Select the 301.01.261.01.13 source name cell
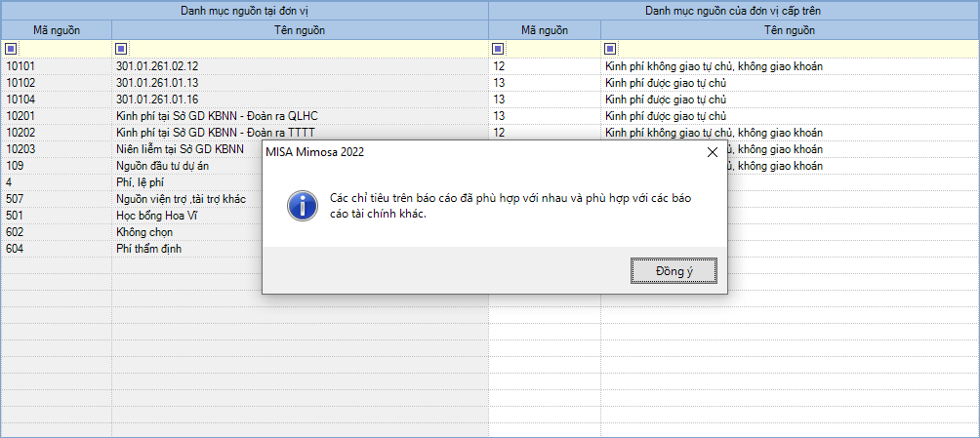The height and width of the screenshot is (438, 980). tap(157, 83)
